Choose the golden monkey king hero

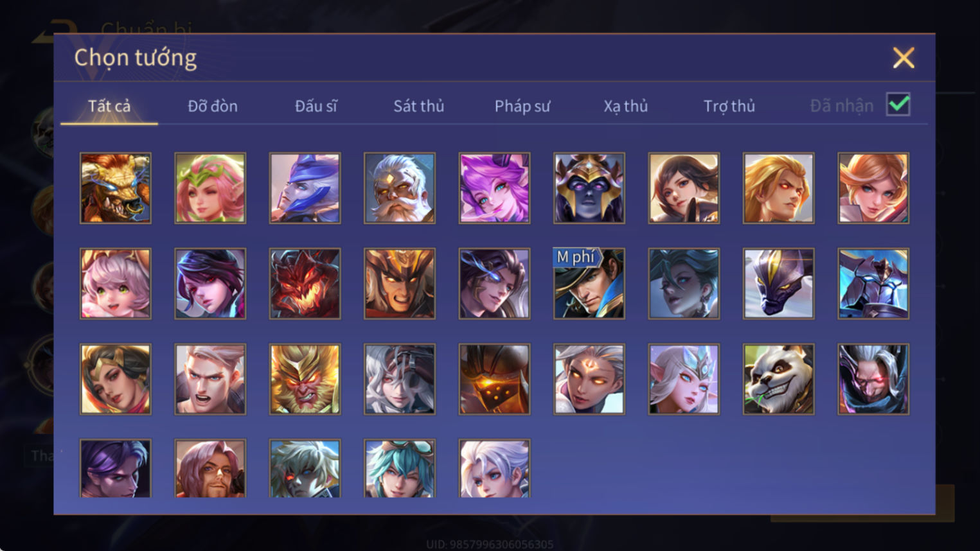click(305, 379)
